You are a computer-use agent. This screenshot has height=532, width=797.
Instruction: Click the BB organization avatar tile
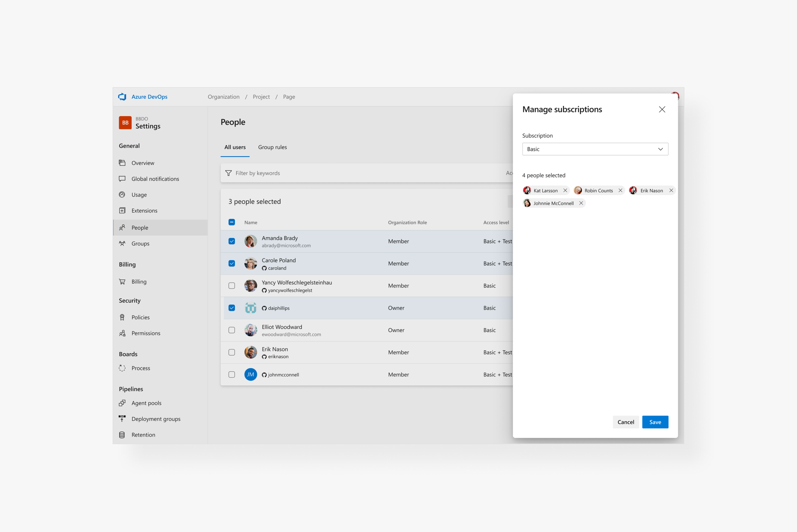[125, 123]
